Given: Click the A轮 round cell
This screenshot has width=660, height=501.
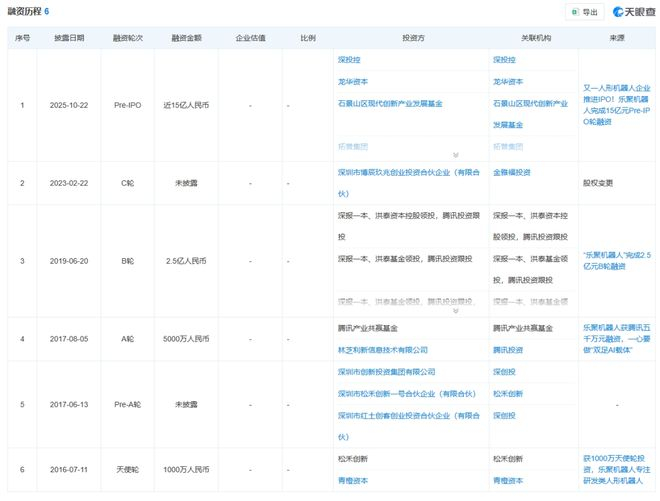Looking at the screenshot, I should [x=128, y=339].
